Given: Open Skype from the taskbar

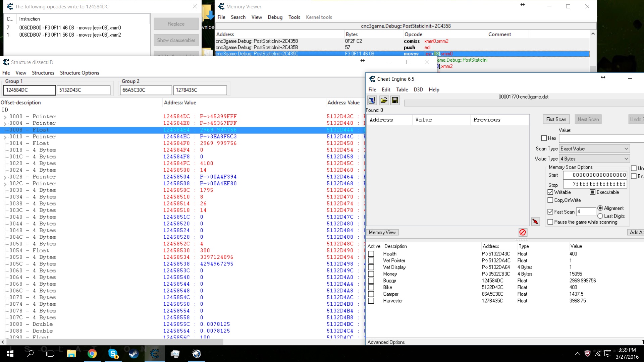Looking at the screenshot, I should [x=113, y=354].
